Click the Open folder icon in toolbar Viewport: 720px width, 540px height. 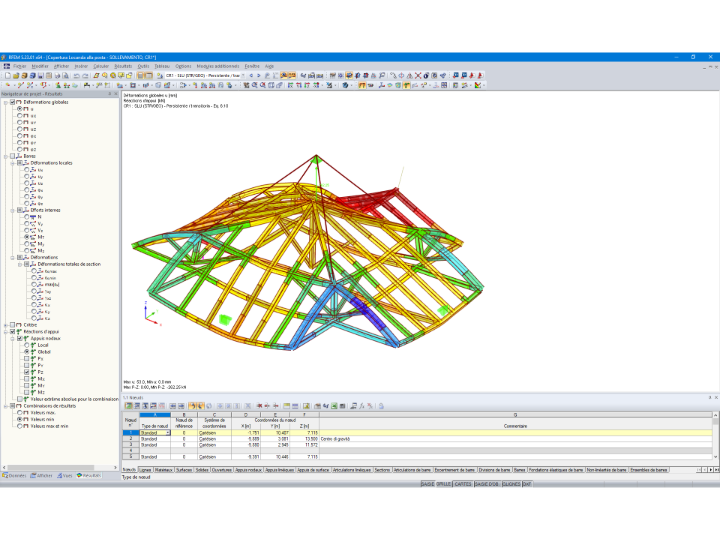16,75
